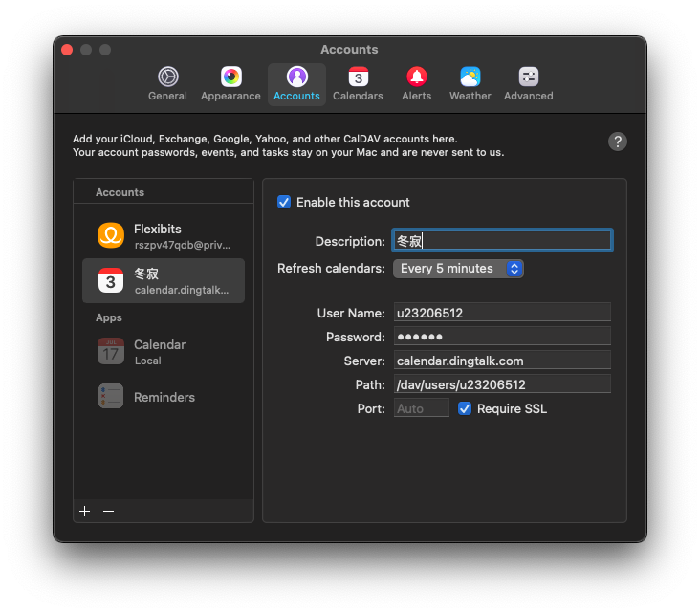
Task: Remove selected account with minus button
Action: [108, 511]
